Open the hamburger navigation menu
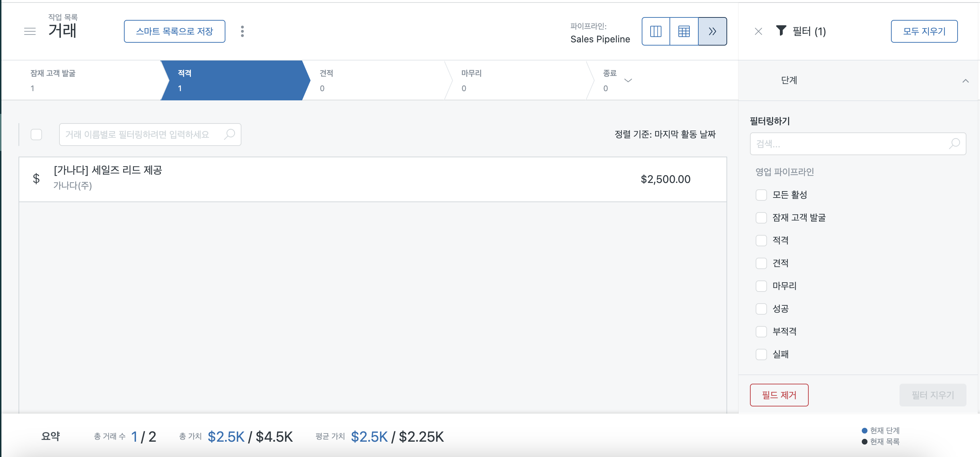This screenshot has height=457, width=980. pyautogui.click(x=30, y=31)
